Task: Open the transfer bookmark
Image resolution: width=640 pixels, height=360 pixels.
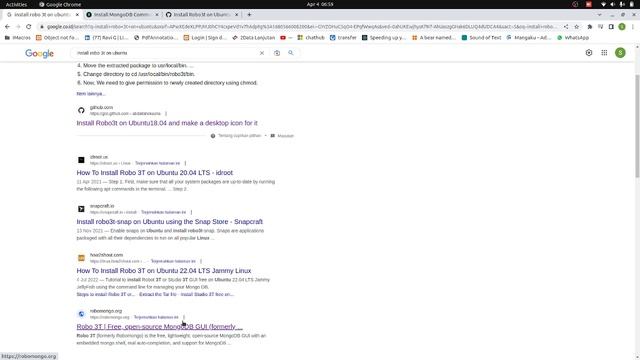Action: 343,38
